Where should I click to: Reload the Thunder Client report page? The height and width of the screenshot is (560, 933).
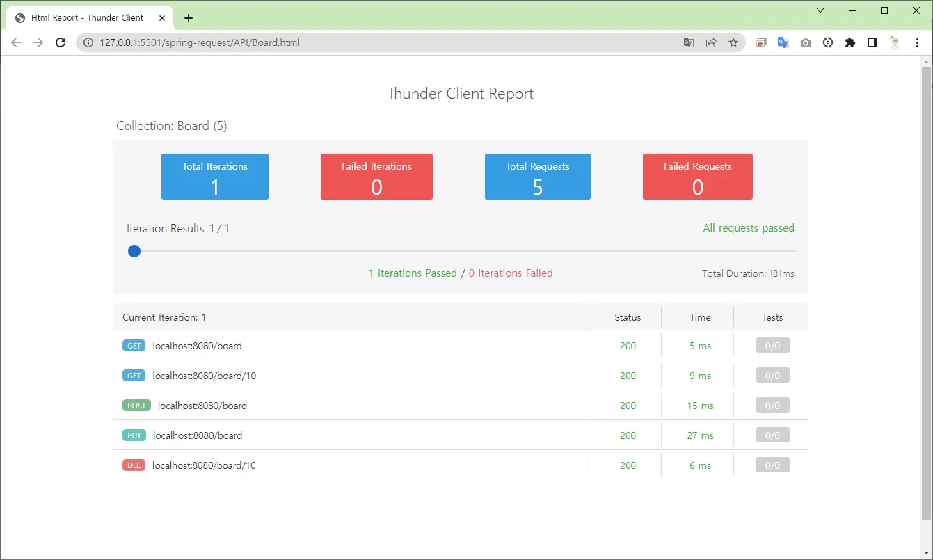61,42
